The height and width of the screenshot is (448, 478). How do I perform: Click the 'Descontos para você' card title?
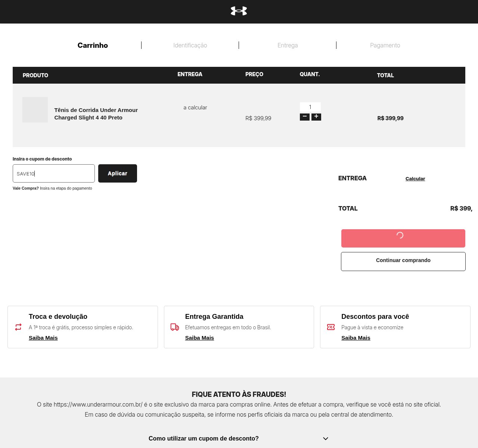(x=375, y=317)
